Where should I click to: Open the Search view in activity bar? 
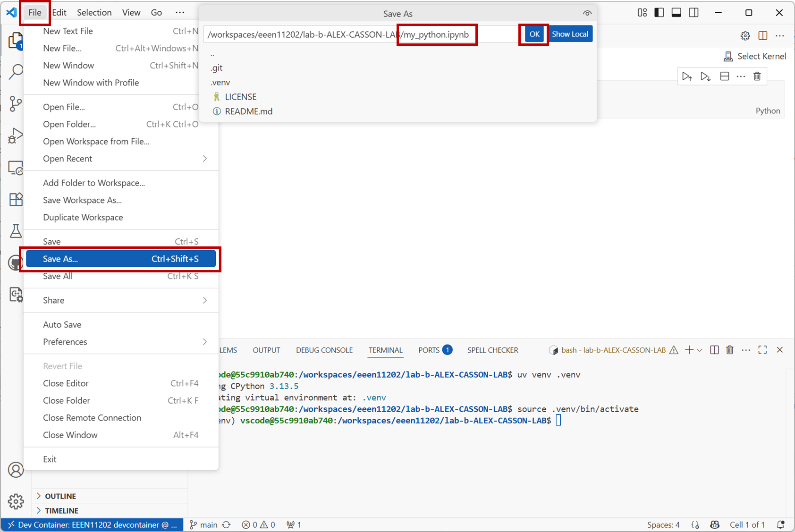[16, 72]
